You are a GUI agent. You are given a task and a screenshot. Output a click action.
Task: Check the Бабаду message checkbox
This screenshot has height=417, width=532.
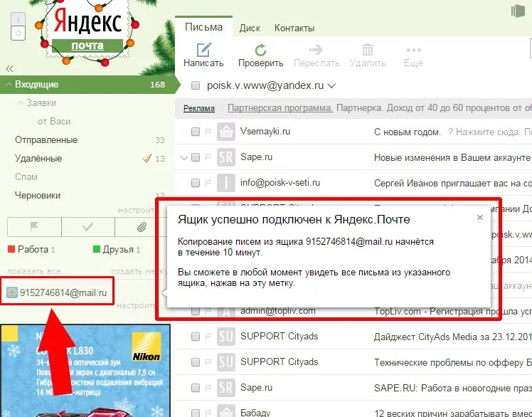coord(196,413)
